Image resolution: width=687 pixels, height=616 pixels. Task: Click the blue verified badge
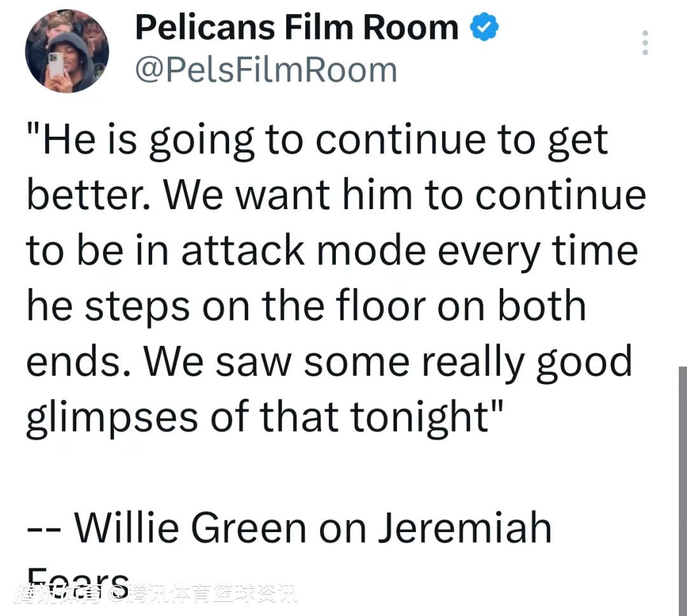[484, 28]
